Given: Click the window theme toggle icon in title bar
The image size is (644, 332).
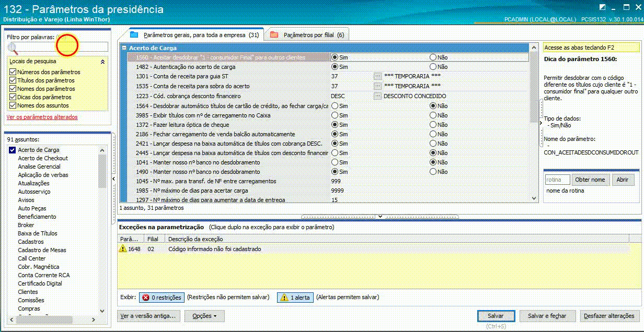Looking at the screenshot, I should tap(603, 7).
